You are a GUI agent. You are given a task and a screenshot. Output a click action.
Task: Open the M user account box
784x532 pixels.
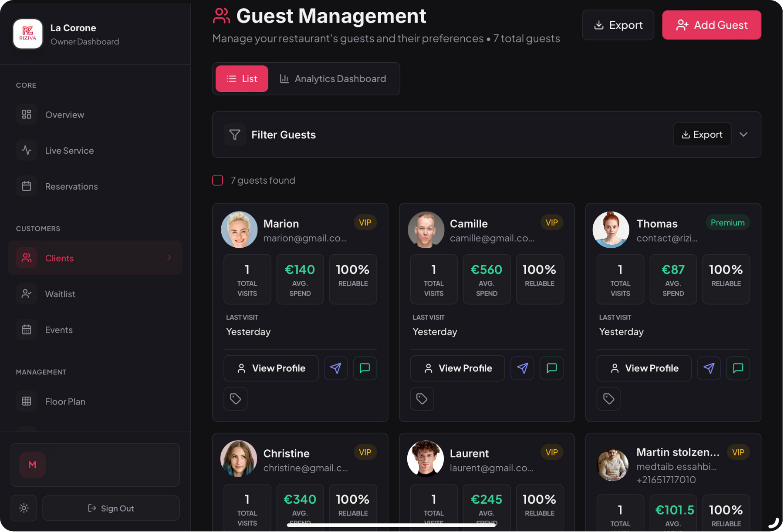coord(95,465)
